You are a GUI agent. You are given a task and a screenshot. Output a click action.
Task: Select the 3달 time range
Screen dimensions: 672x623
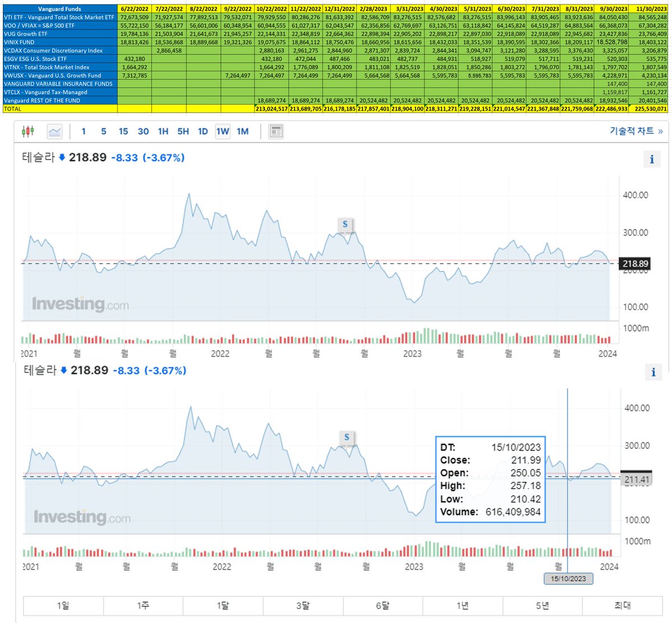point(303,605)
